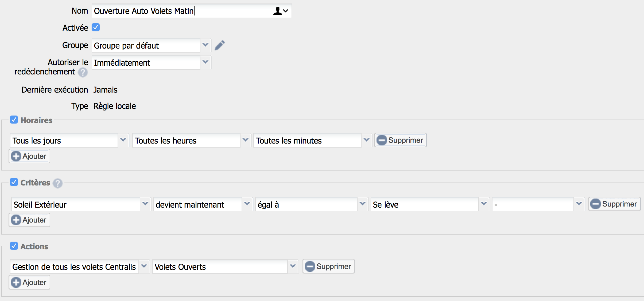The image size is (644, 301).
Task: Click help icon beside redéclenchement label
Action: (x=83, y=72)
